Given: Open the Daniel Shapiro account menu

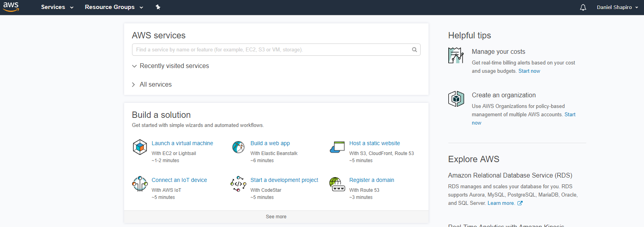Looking at the screenshot, I should point(617,7).
